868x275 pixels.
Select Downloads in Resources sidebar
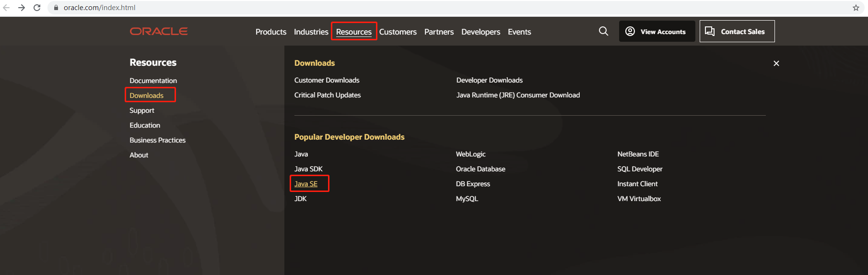click(x=146, y=96)
